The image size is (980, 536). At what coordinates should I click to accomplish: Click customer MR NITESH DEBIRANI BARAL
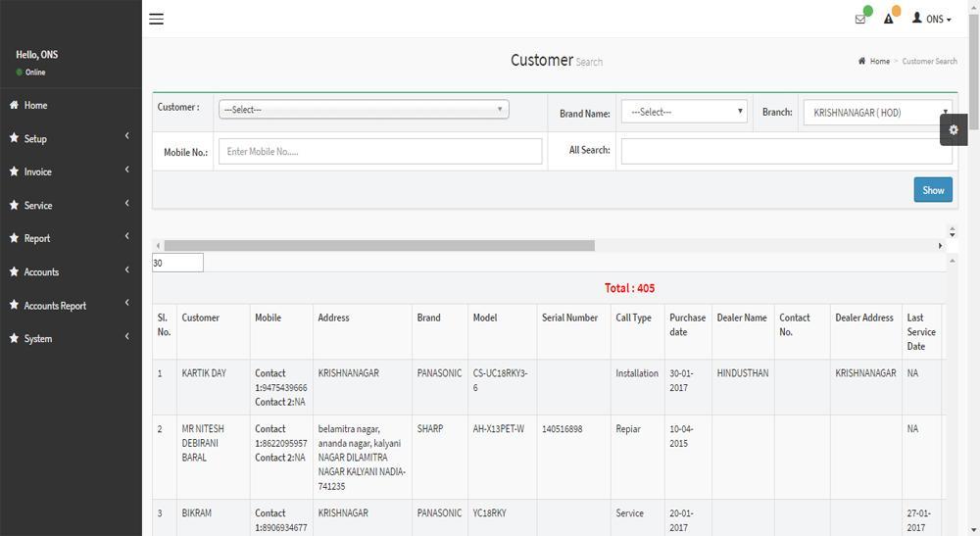(x=203, y=443)
